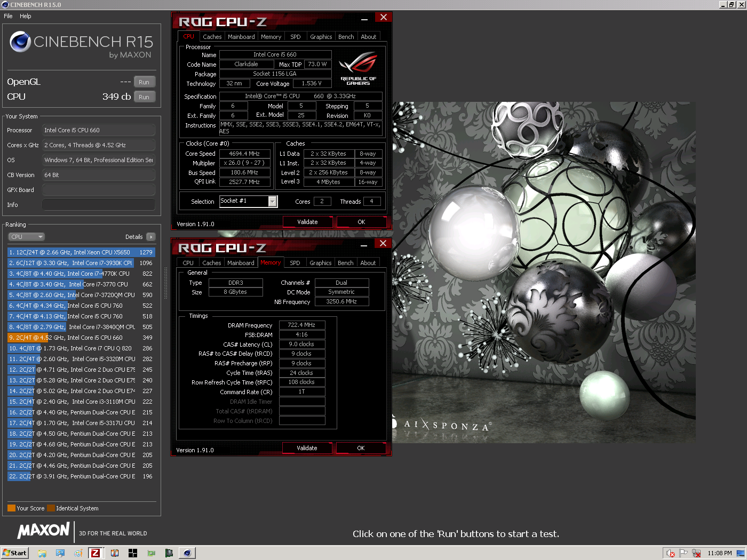Switch to Caches tab in lower CPU-Z
The image size is (747, 560).
pyautogui.click(x=212, y=263)
